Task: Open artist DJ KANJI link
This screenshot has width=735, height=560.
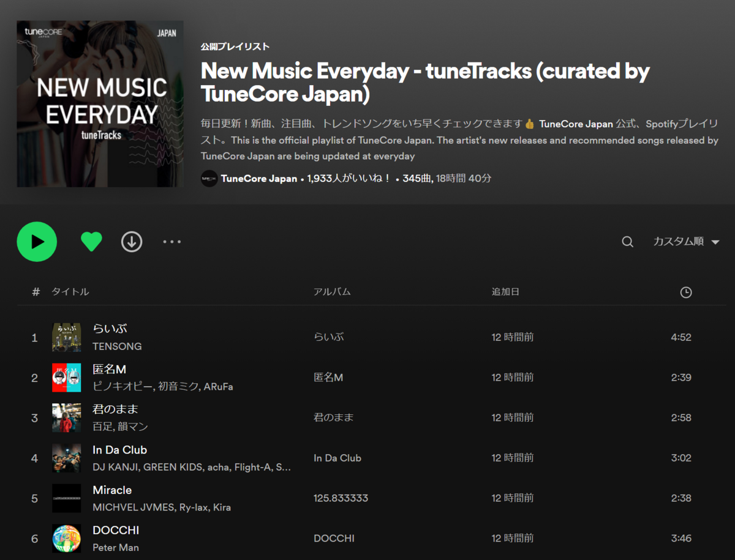Action: 116,468
